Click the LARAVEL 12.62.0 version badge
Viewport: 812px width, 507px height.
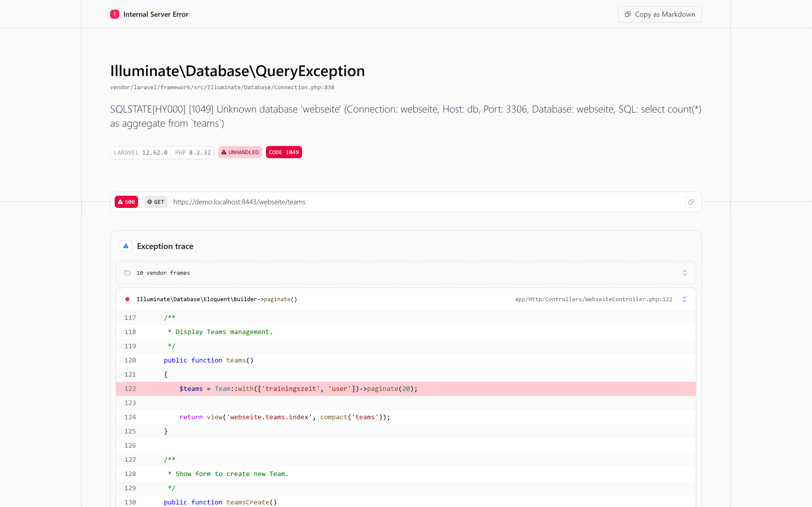coord(141,153)
